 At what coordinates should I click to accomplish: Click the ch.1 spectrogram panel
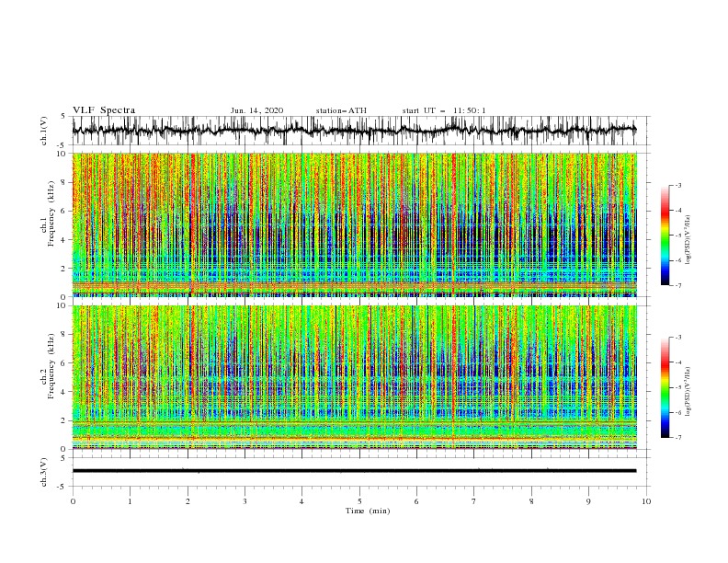(x=354, y=224)
